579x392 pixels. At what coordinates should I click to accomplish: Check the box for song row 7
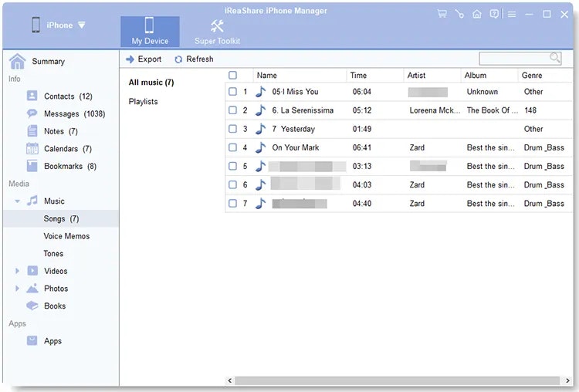click(x=232, y=204)
